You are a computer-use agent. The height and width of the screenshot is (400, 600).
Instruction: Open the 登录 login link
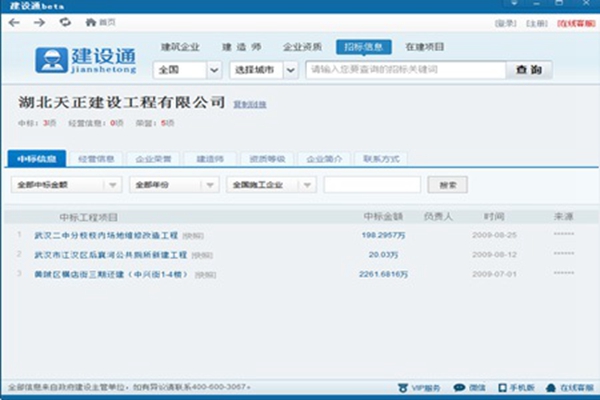click(505, 23)
